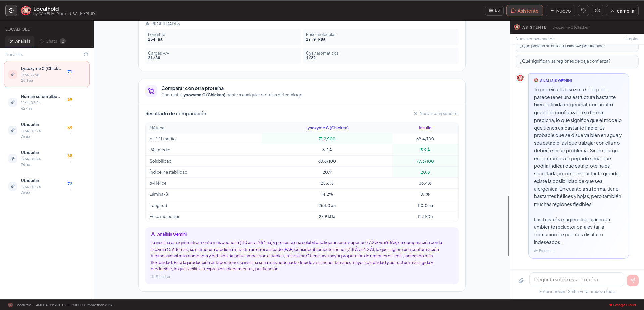Click the Cys / aromáticos property value
The height and width of the screenshot is (310, 644).
(311, 58)
